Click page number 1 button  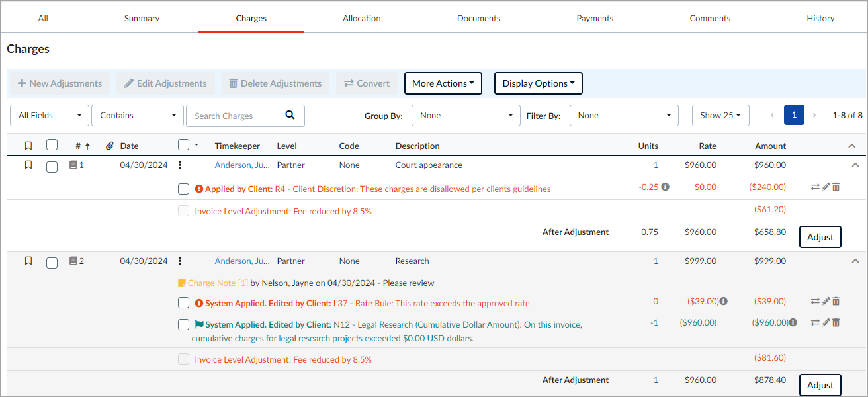pos(794,115)
